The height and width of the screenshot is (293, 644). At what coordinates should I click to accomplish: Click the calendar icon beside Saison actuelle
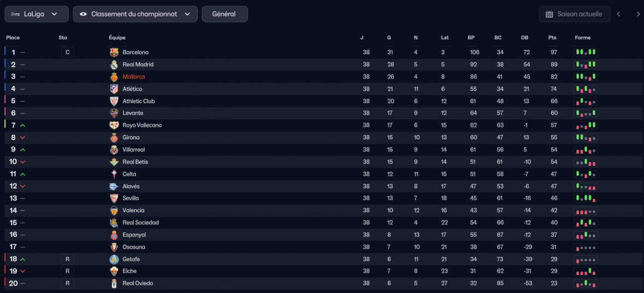549,14
